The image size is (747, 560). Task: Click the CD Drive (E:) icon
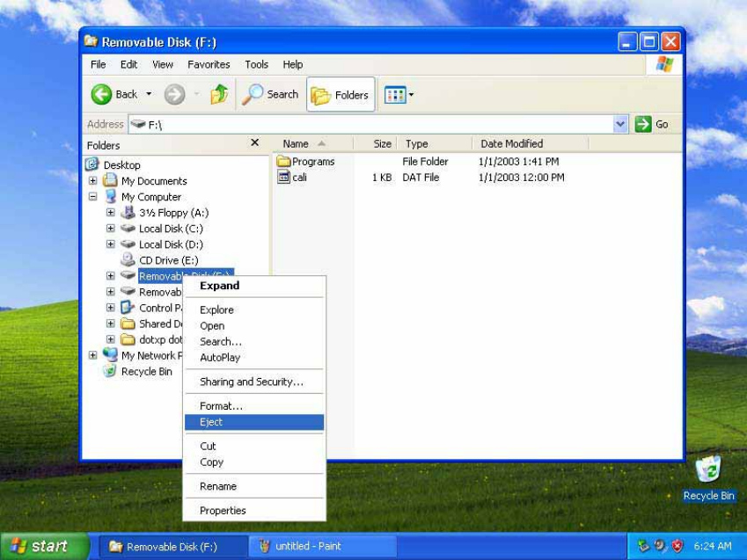(x=128, y=259)
